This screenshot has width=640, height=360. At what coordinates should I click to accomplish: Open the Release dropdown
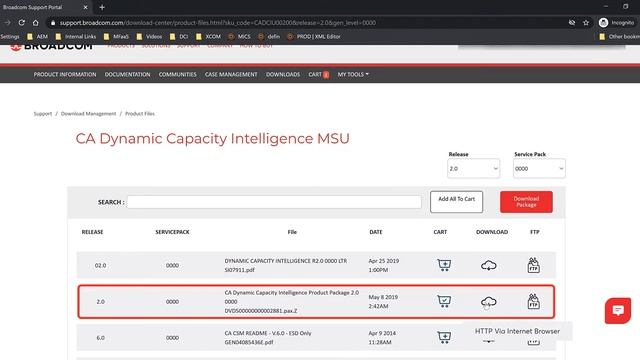(473, 169)
